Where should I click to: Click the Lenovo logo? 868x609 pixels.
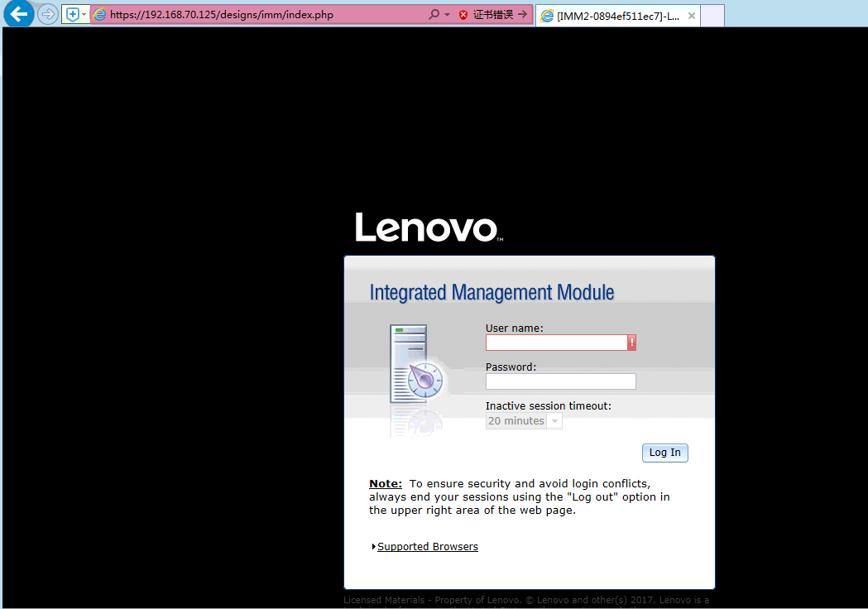coord(428,226)
